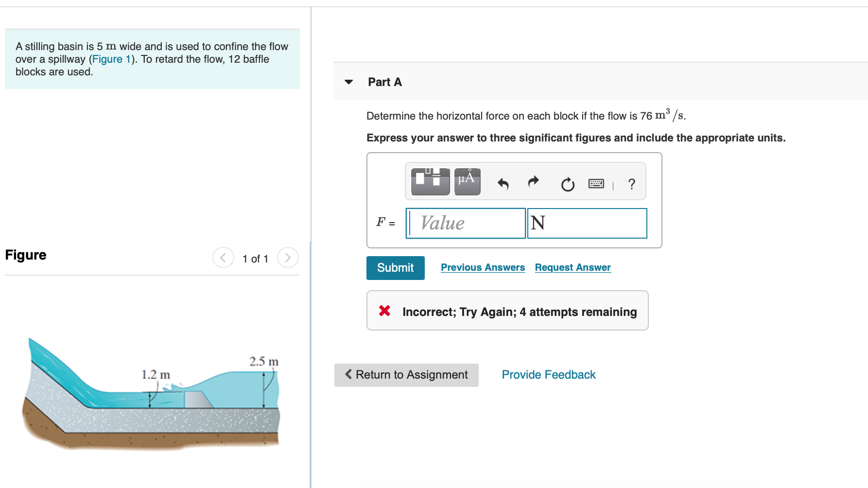
Task: Open help question mark icon
Action: point(631,184)
